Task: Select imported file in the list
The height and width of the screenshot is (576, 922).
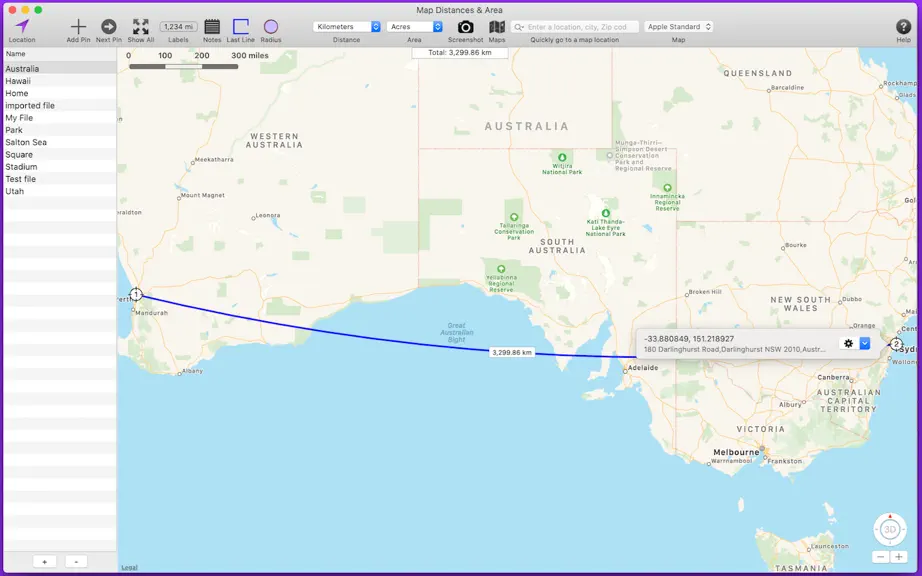Action: [x=60, y=106]
